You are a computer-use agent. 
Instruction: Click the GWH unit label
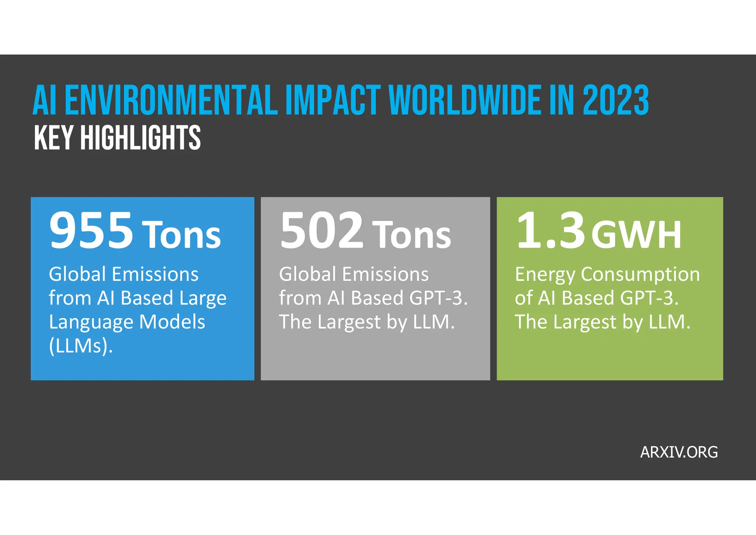pos(636,235)
